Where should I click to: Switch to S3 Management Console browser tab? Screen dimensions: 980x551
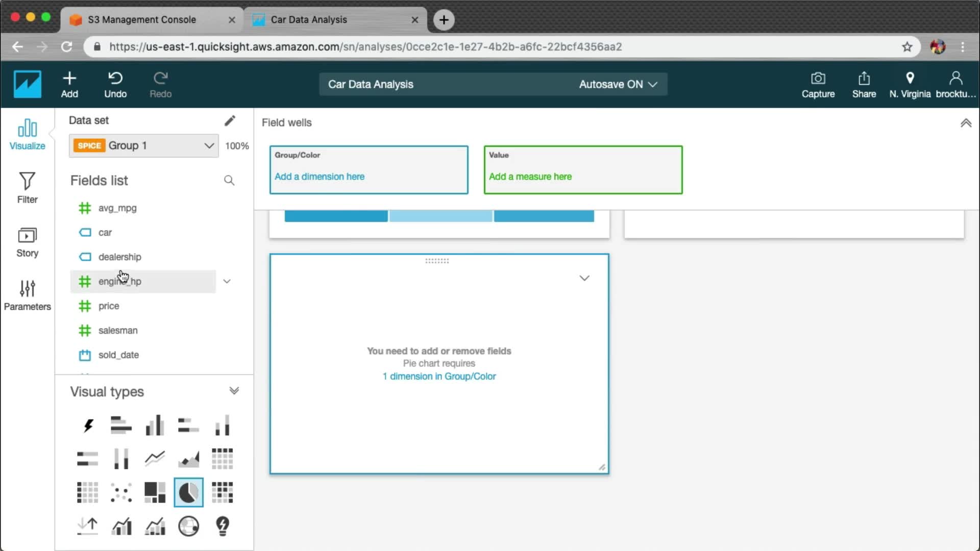[x=142, y=19]
